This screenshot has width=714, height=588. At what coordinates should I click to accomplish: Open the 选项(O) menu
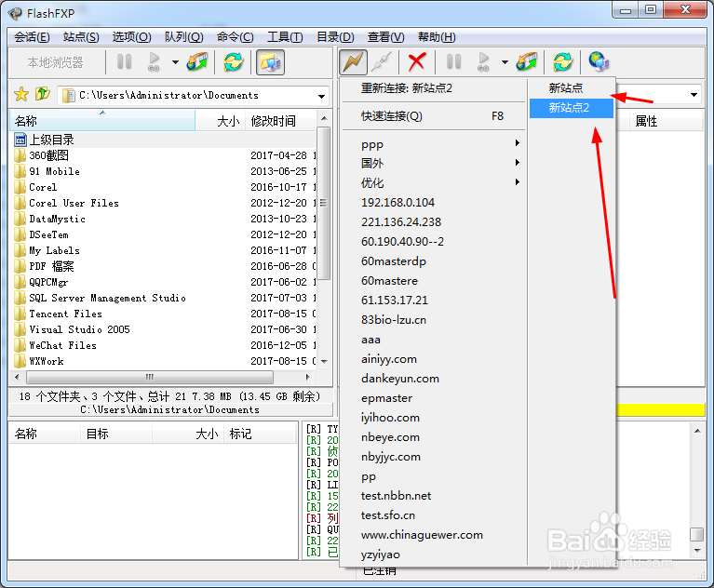pos(131,37)
